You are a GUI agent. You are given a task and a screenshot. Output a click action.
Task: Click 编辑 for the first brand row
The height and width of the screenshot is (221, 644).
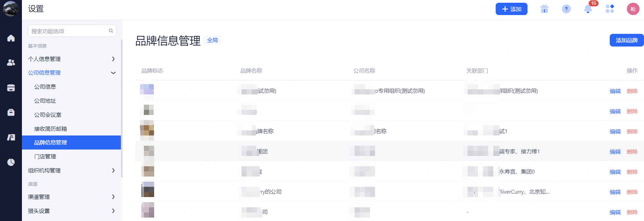615,91
